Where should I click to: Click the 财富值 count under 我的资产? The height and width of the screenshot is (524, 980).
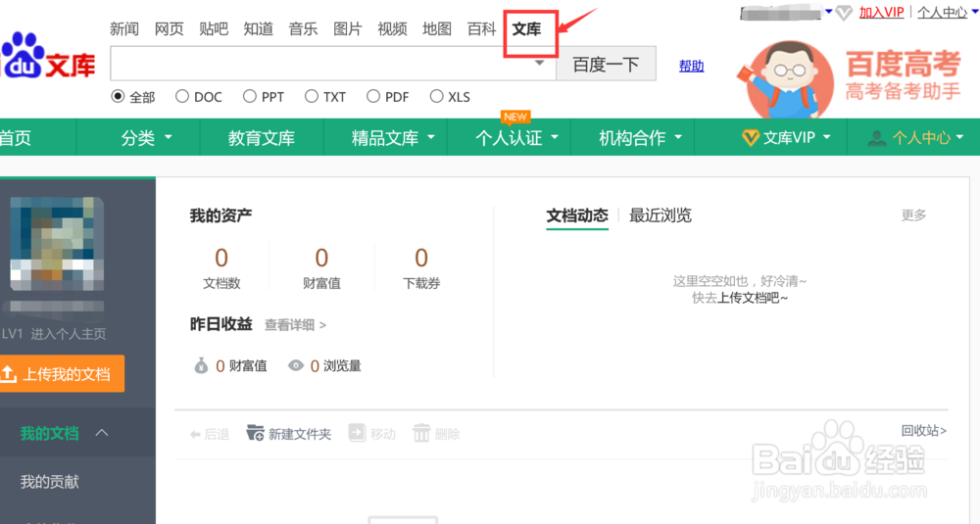coord(321,258)
